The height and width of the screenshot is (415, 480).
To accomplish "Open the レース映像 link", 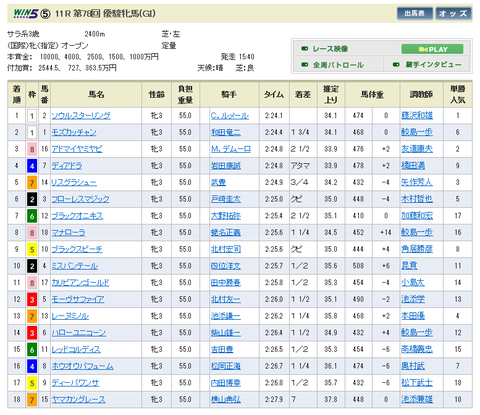I will coord(330,49).
